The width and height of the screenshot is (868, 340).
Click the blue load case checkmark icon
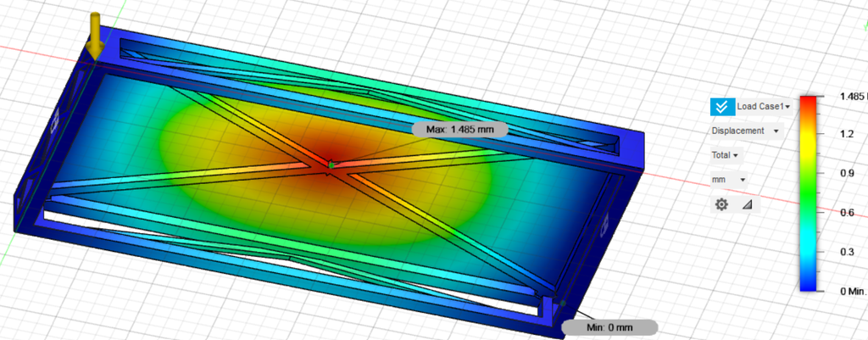point(722,106)
